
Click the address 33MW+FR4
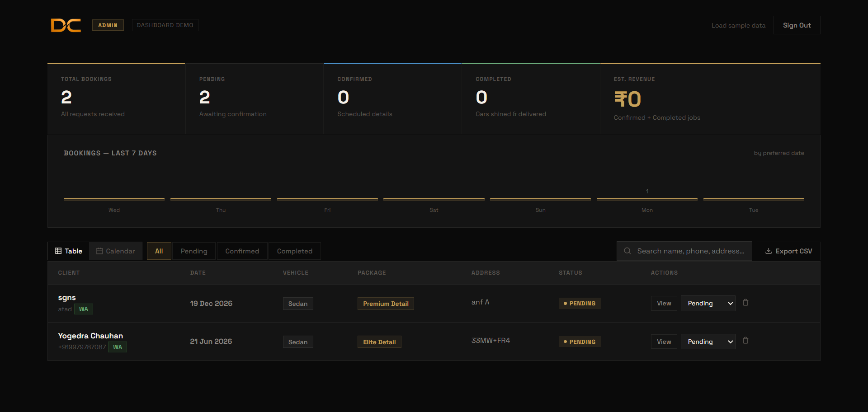tap(491, 340)
